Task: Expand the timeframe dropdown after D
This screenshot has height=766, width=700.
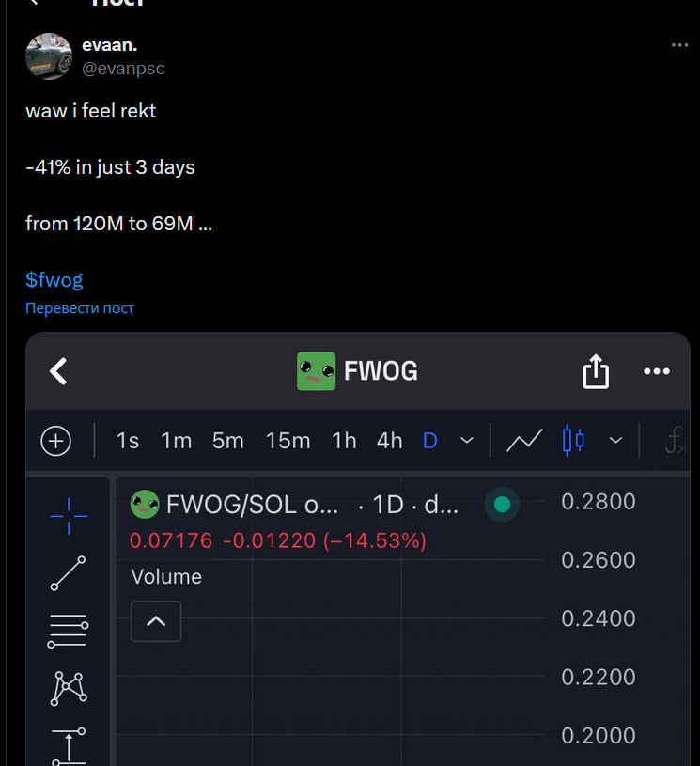Action: click(467, 441)
